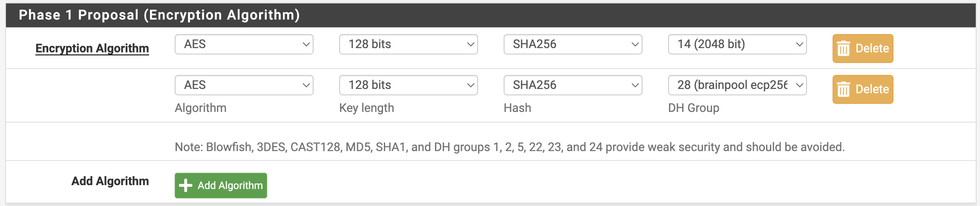
Task: Click trash icon in second row Delete button
Action: [x=843, y=89]
